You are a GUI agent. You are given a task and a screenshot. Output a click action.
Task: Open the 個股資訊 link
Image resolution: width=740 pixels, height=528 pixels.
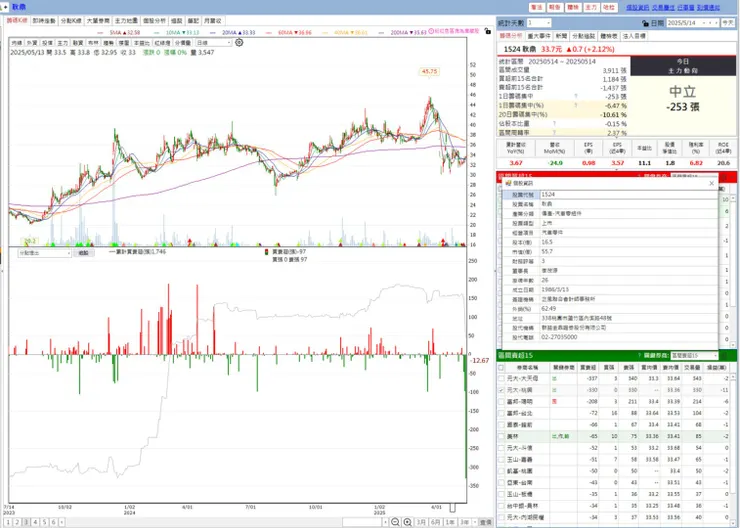pyautogui.click(x=638, y=8)
